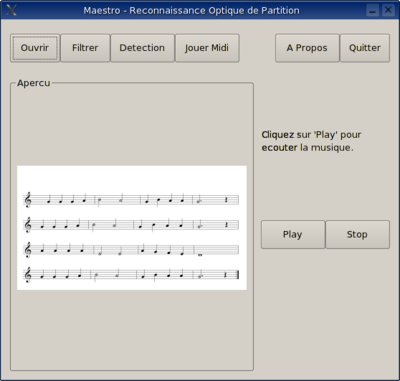Close the Maestro window
The width and height of the screenshot is (400, 381).
tap(388, 10)
